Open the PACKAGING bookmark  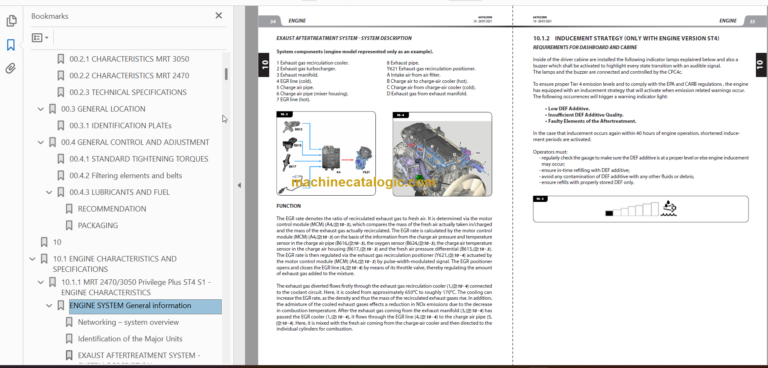tap(98, 225)
